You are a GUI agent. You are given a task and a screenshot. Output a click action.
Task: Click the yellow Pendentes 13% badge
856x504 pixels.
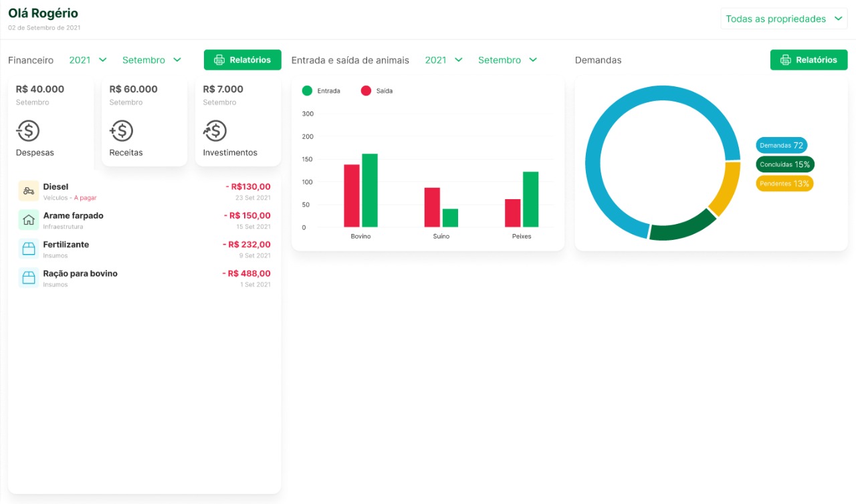[x=784, y=183]
